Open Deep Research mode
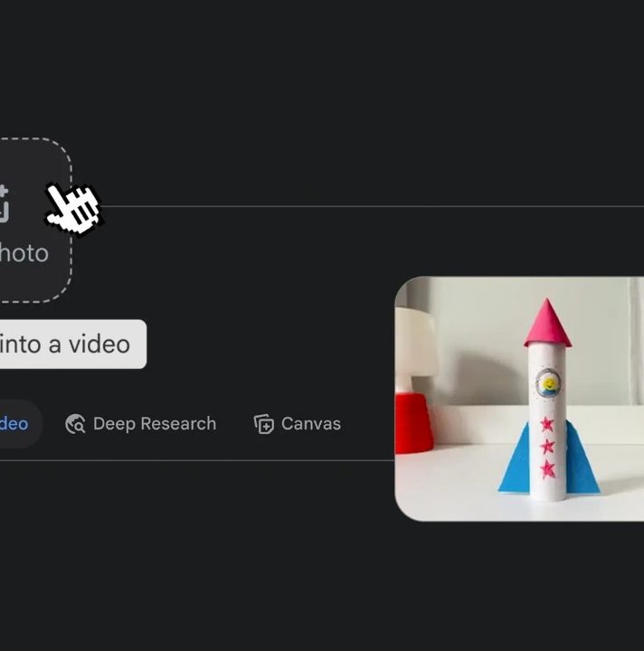Image resolution: width=644 pixels, height=651 pixels. click(x=141, y=424)
